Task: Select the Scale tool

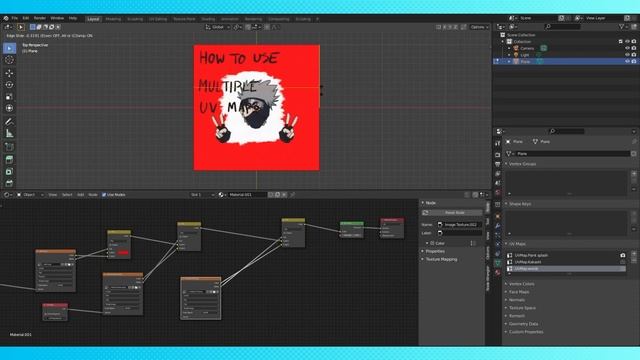Action: pyautogui.click(x=9, y=97)
